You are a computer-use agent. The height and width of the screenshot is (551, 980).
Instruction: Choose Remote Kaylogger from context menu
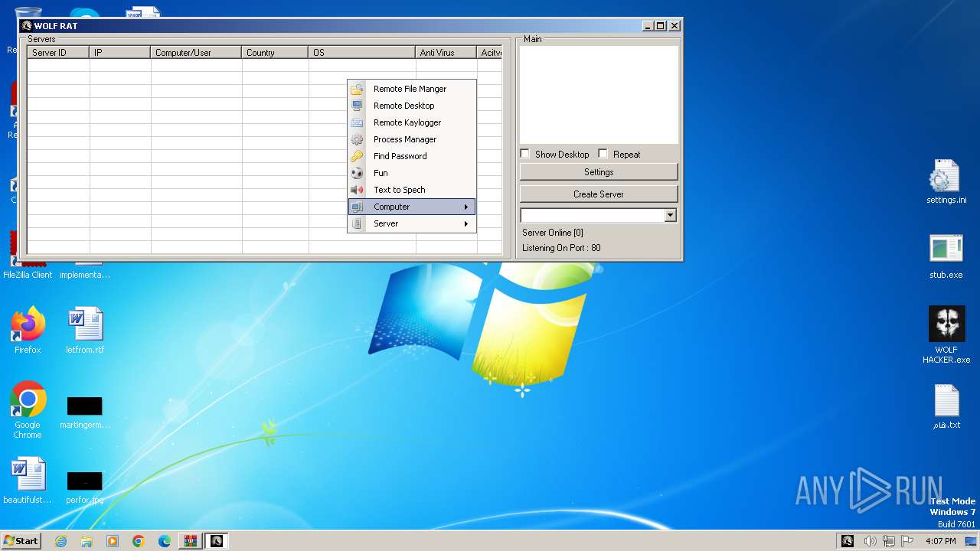412,122
